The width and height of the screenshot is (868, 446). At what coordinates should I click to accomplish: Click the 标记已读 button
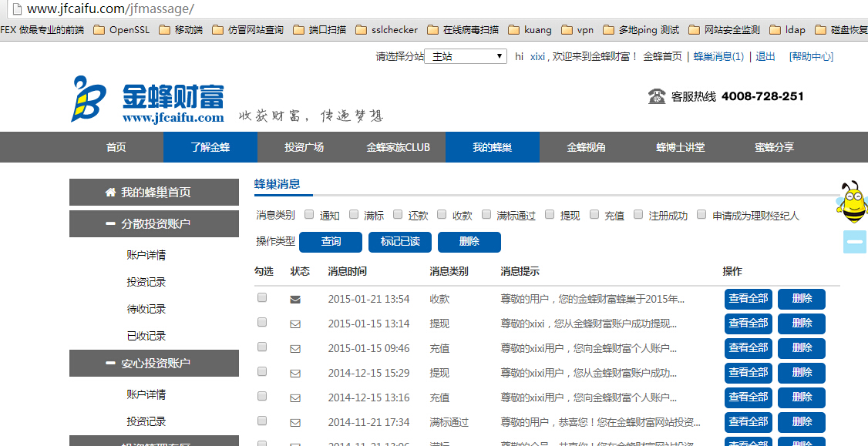click(400, 242)
